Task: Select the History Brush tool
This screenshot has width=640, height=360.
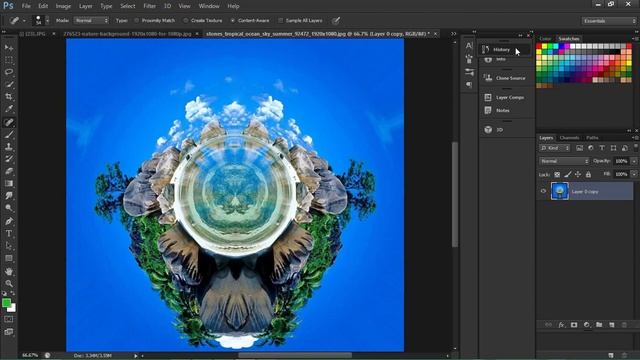Action: click(x=9, y=159)
